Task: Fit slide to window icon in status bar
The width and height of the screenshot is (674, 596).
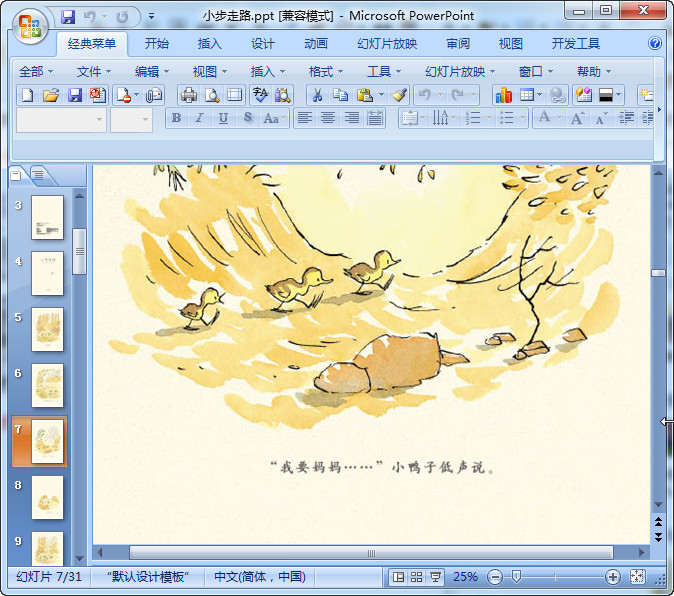Action: (637, 577)
